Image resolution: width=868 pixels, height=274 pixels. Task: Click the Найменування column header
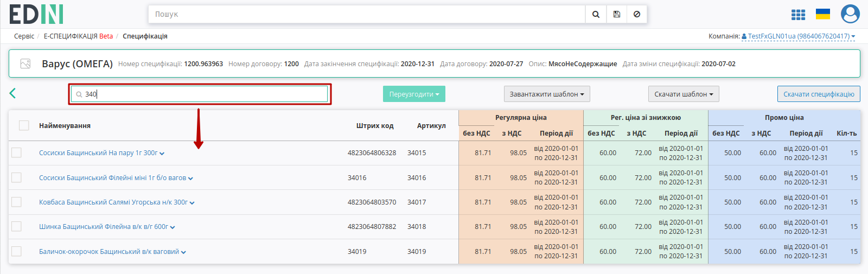coord(65,125)
